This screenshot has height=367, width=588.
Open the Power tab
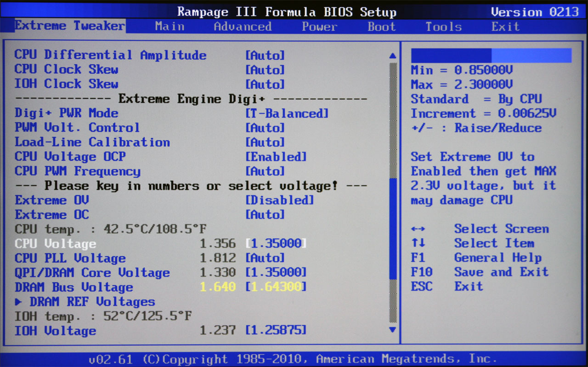[320, 26]
